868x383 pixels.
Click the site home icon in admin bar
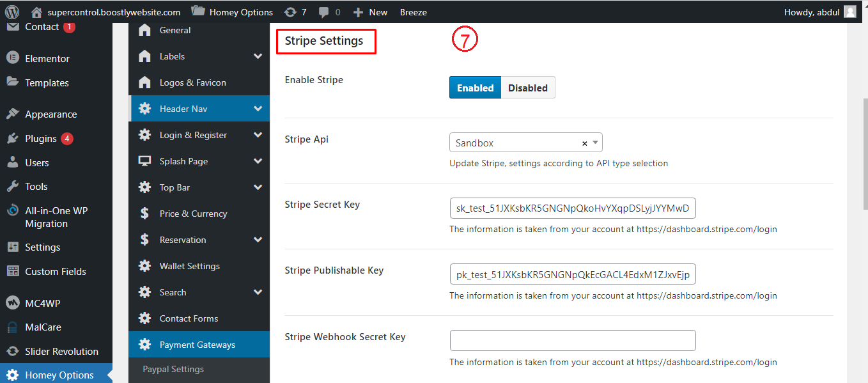[36, 12]
